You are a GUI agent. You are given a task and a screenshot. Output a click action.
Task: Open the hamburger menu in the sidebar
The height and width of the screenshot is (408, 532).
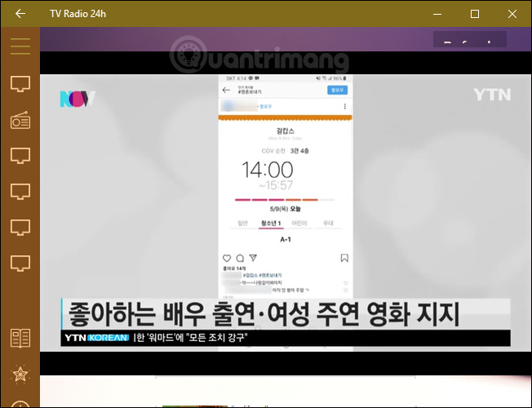click(x=20, y=47)
